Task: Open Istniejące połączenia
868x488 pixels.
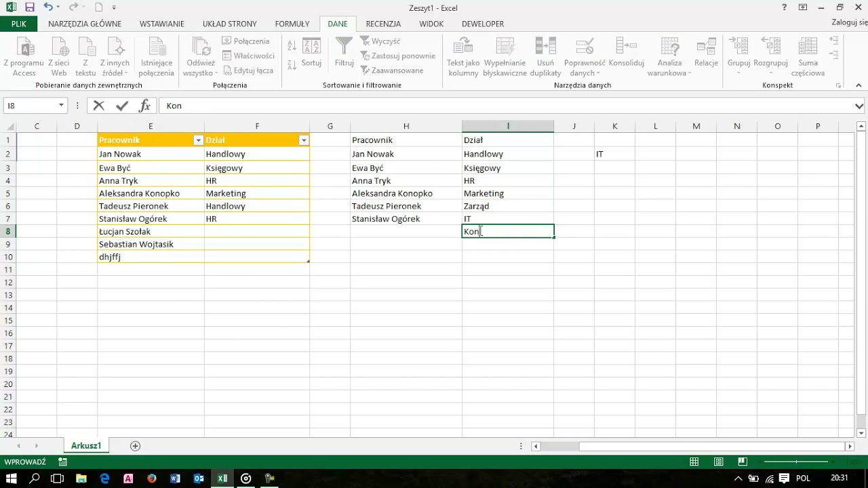Action: click(157, 56)
